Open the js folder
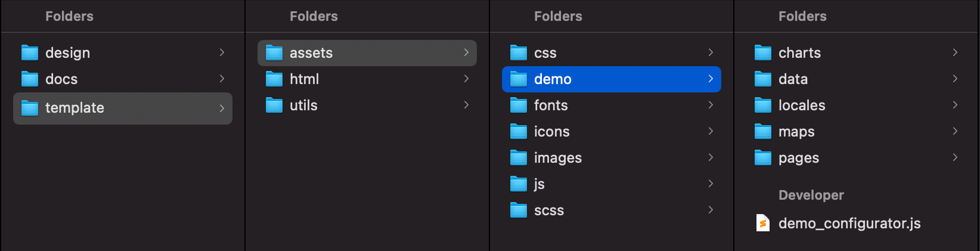980x251 pixels. [x=539, y=184]
